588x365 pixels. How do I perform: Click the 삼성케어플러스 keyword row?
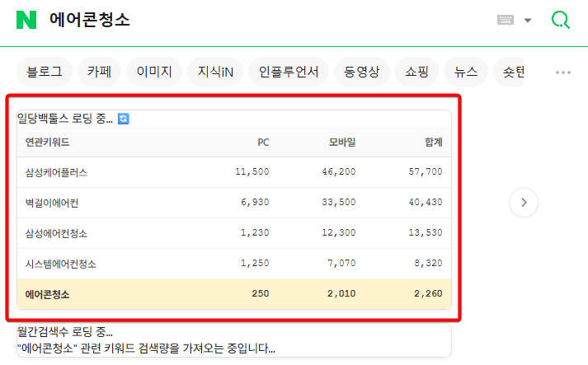(x=56, y=172)
